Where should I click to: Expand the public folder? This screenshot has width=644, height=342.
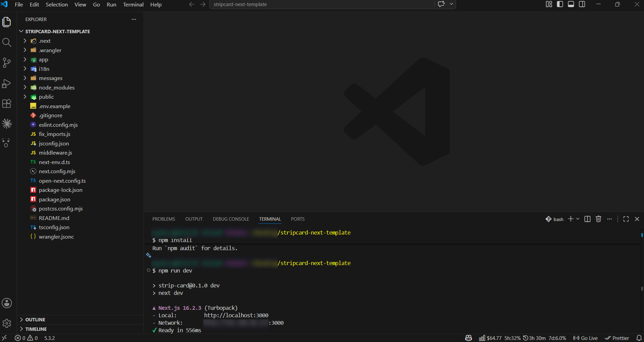point(25,97)
